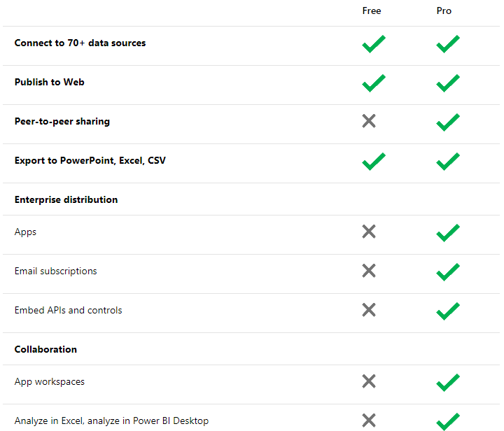
Task: Click the Enterprise distribution section heading
Action: coord(66,199)
